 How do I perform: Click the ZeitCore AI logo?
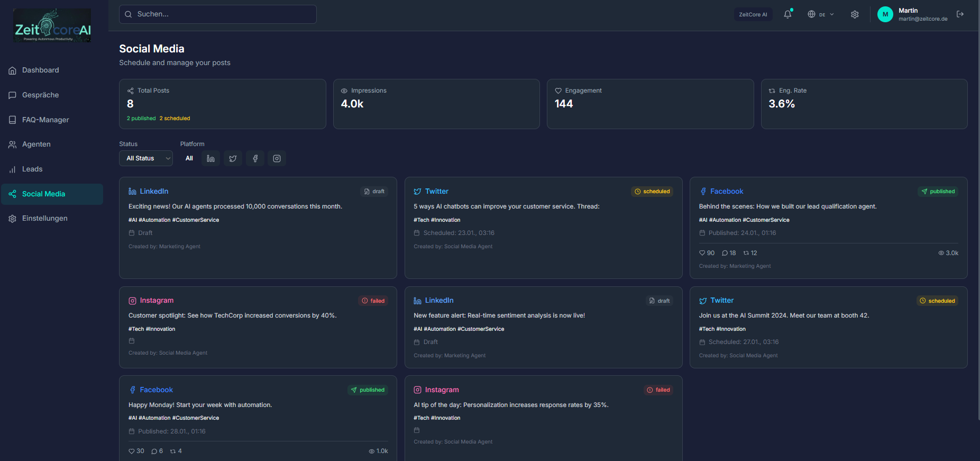pyautogui.click(x=52, y=25)
